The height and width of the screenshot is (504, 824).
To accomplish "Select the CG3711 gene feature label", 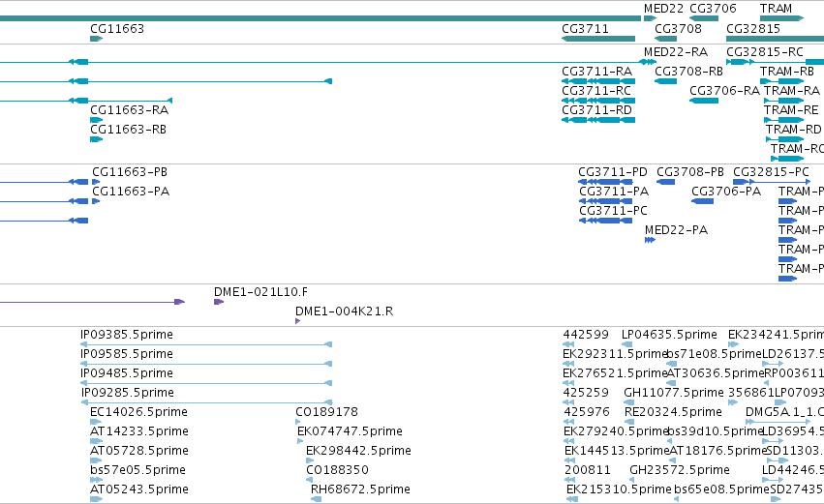I will pos(586,29).
